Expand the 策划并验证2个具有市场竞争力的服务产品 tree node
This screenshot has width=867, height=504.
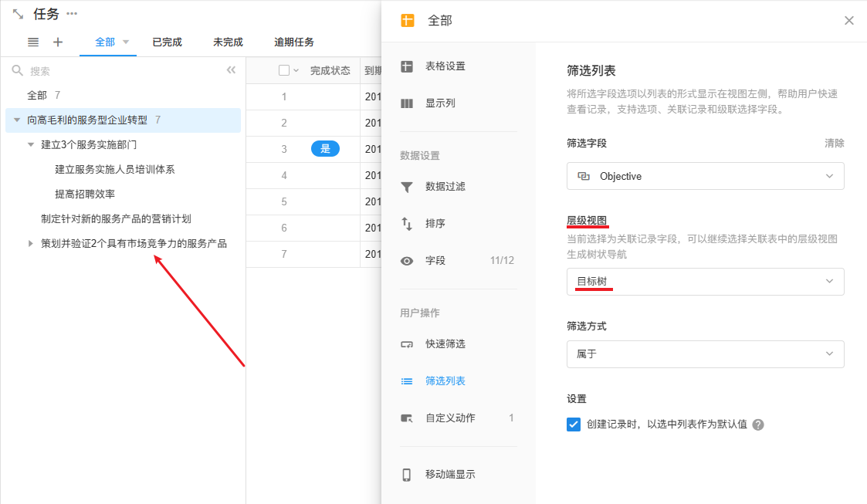tap(31, 244)
